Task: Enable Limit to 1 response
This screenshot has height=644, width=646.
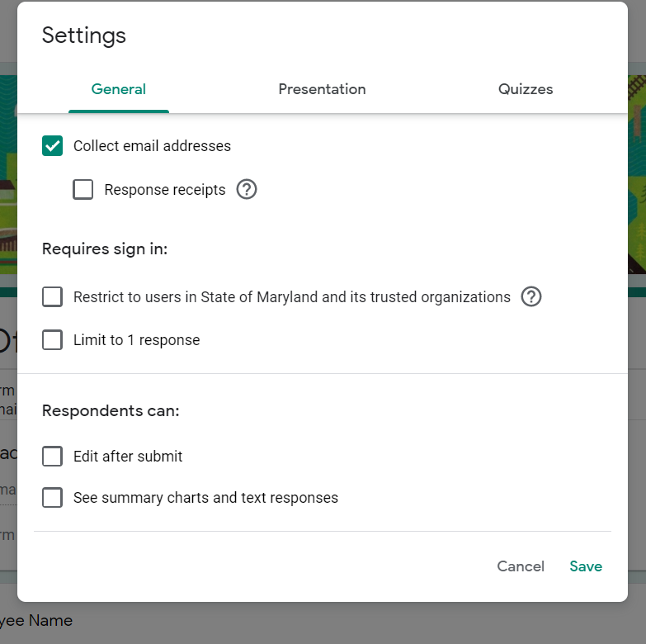Action: click(x=52, y=340)
